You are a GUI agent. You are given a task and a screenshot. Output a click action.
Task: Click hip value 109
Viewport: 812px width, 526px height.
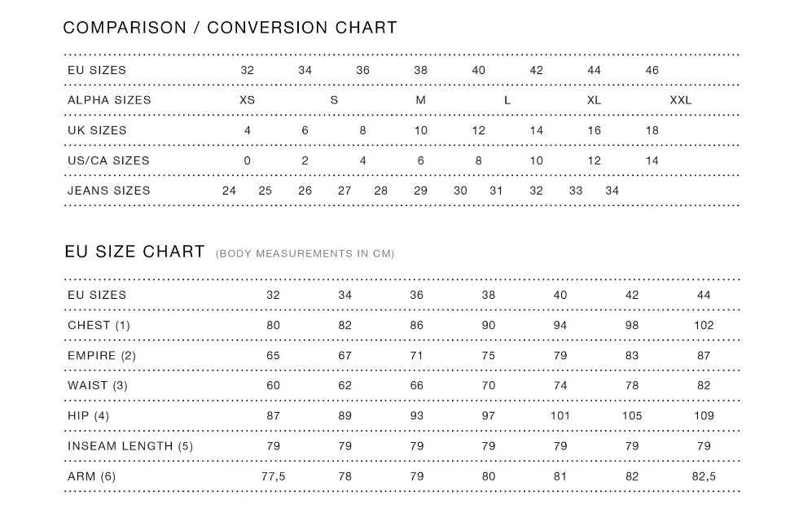pyautogui.click(x=704, y=416)
